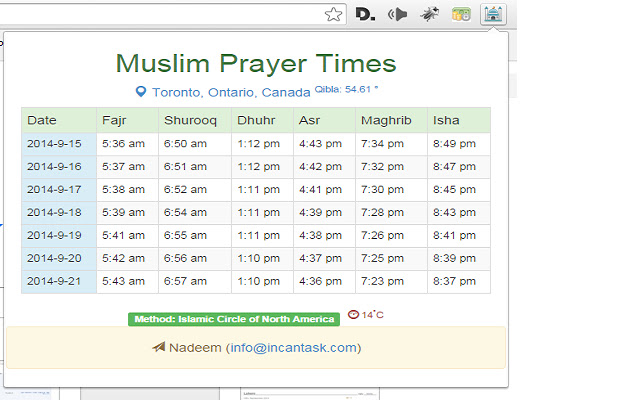Click the 2014-9-15 date cell

[59, 144]
